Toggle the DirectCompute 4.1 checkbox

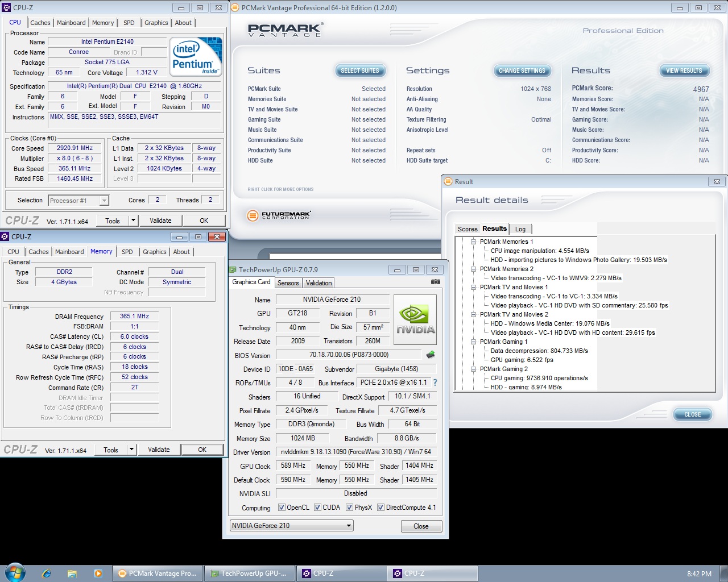click(x=381, y=508)
